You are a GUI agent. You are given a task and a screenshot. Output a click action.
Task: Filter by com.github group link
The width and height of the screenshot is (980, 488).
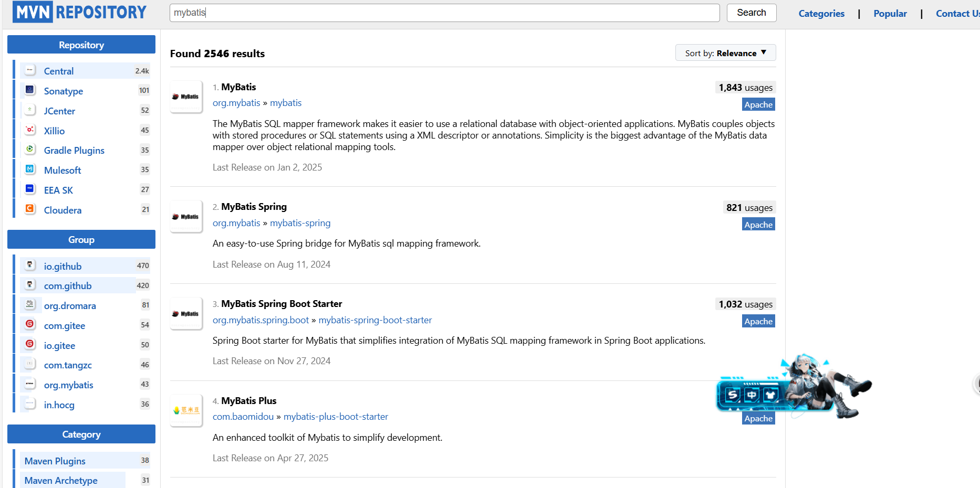[x=68, y=285]
